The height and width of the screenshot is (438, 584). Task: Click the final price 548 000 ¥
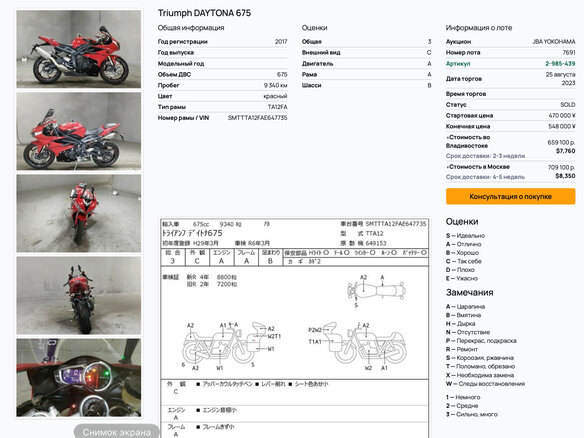click(x=562, y=126)
